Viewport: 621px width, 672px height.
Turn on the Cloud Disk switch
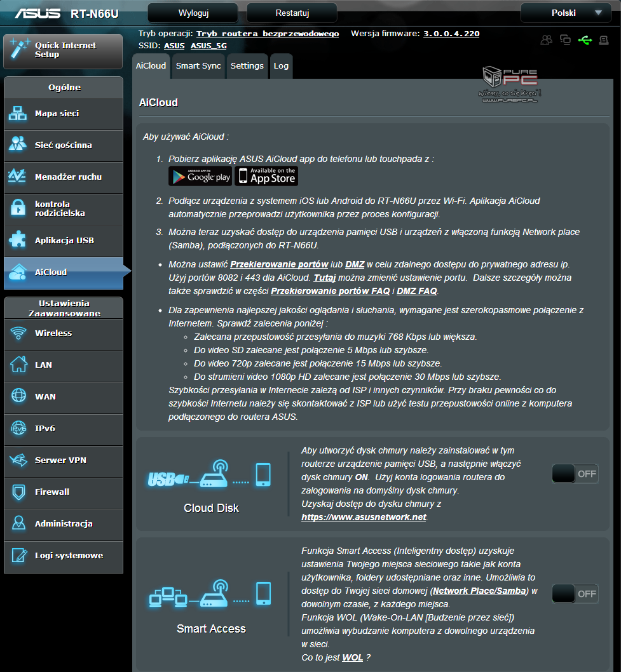point(575,474)
